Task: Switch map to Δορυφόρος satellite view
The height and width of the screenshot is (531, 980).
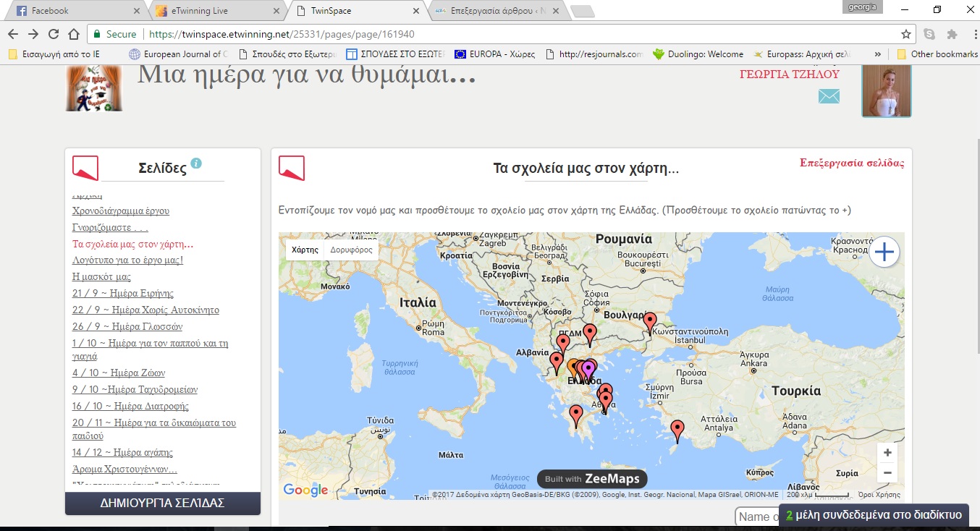Action: 351,250
